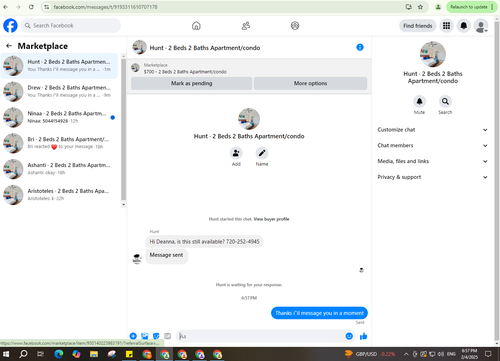
Task: Click Mark as pending button
Action: 192,83
